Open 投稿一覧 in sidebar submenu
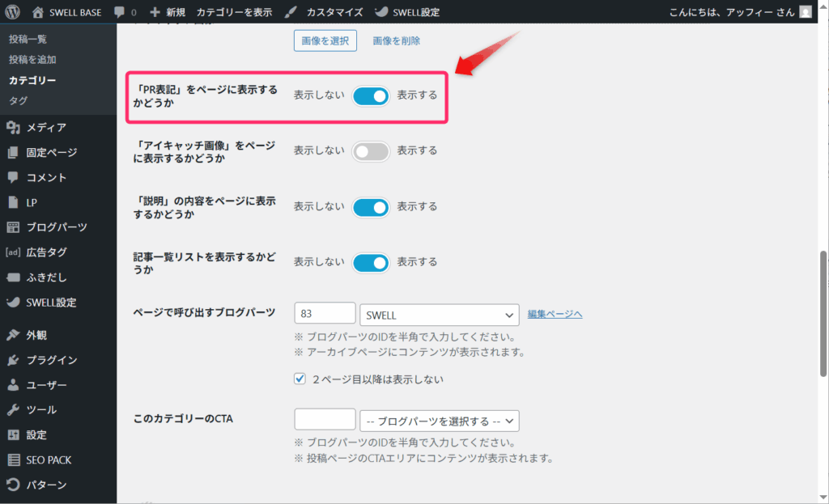 pyautogui.click(x=28, y=39)
